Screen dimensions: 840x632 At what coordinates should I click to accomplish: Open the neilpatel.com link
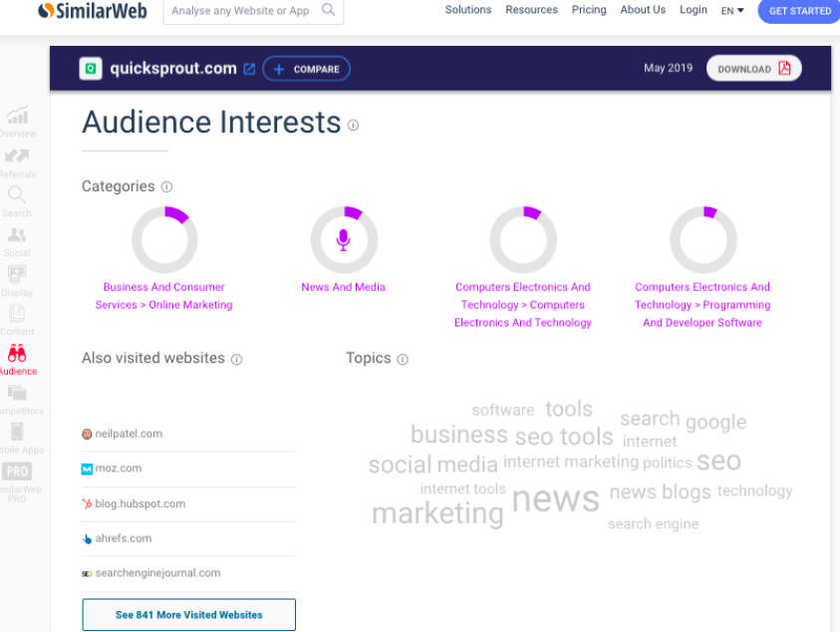(x=129, y=434)
